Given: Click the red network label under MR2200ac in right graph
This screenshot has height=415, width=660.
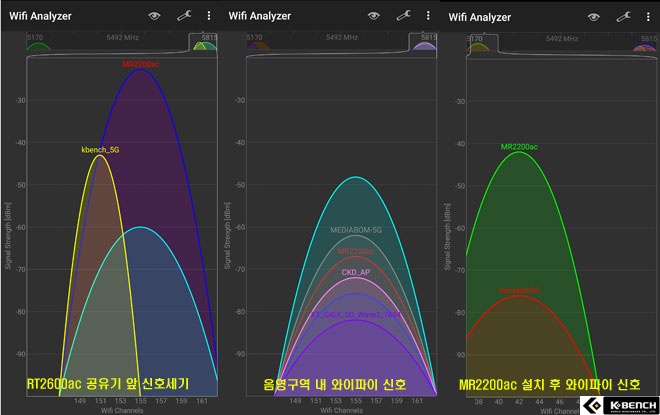Looking at the screenshot, I should pyautogui.click(x=519, y=291).
